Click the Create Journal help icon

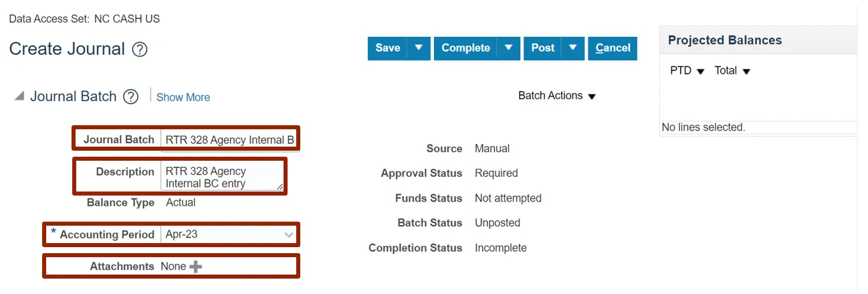point(140,50)
